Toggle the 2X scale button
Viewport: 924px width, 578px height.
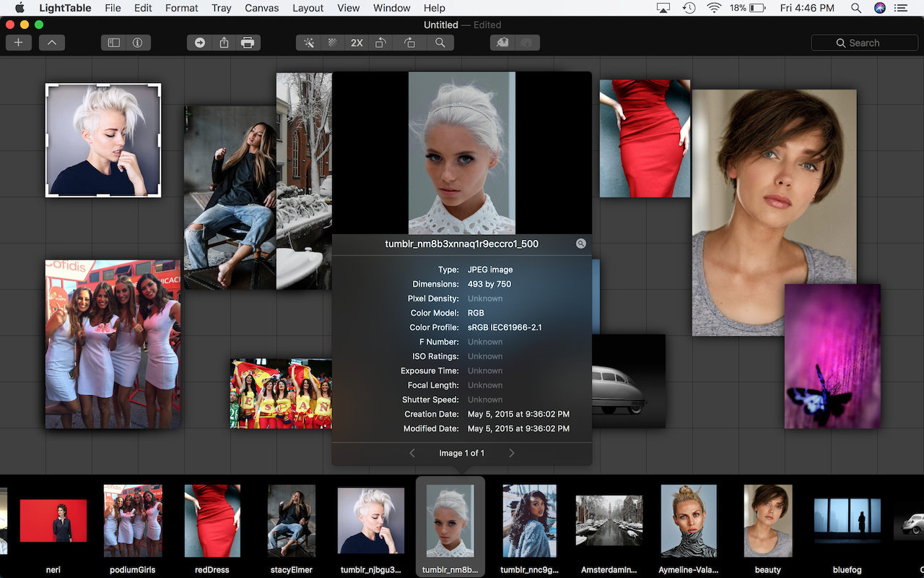pyautogui.click(x=357, y=43)
